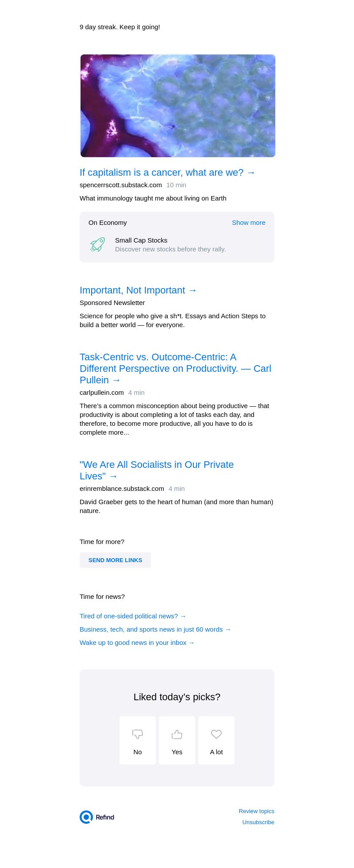Open the Important, Not Important newsletter link
Image resolution: width=354 pixels, height=868 pixels.
coord(138,290)
